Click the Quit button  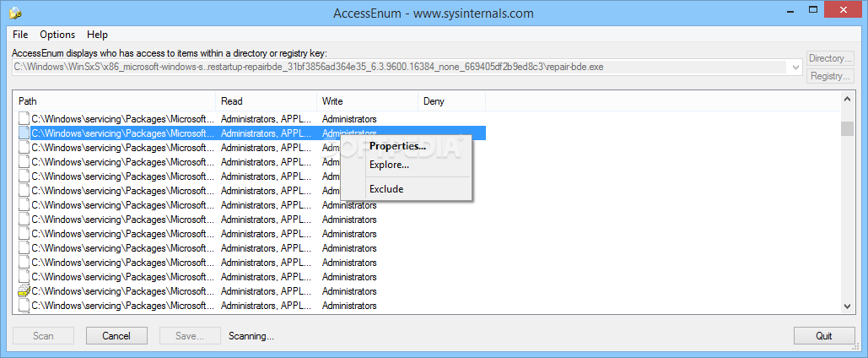(x=823, y=336)
